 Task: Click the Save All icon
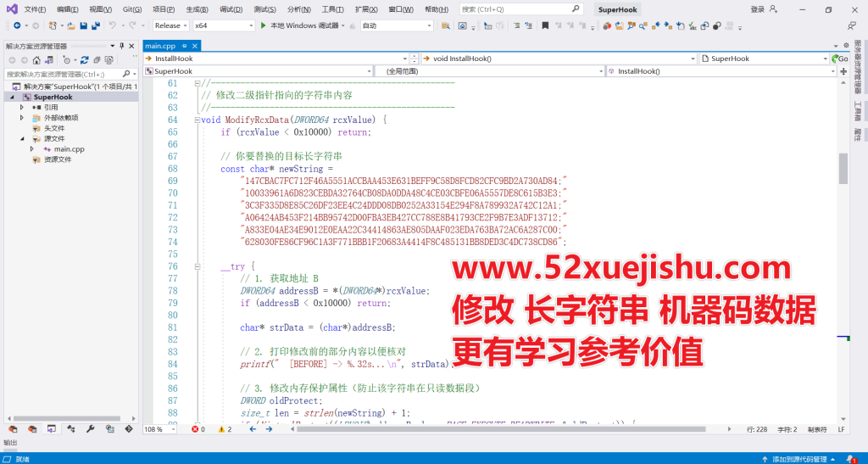(x=96, y=25)
